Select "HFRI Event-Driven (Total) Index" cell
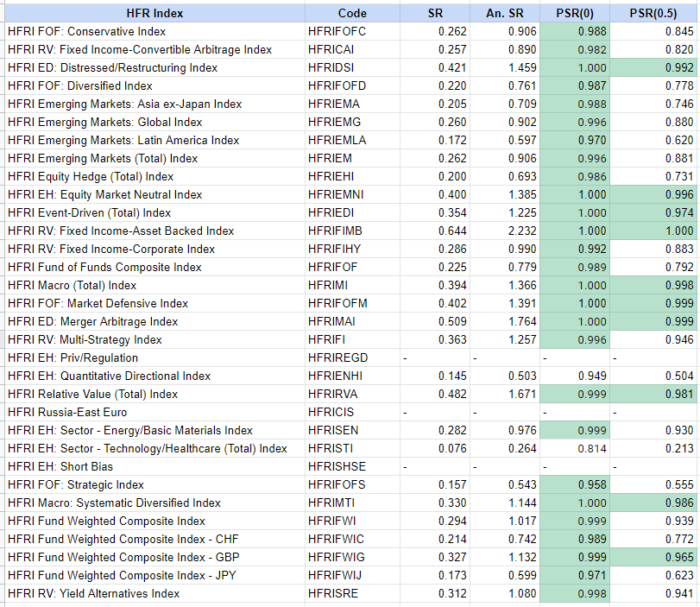The image size is (700, 607). [x=155, y=213]
